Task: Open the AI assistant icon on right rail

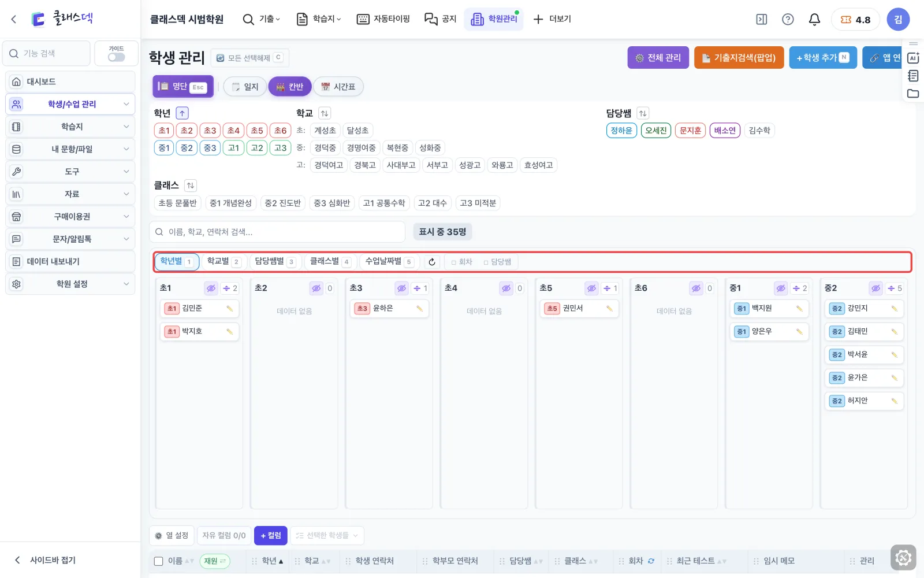Action: click(x=913, y=58)
